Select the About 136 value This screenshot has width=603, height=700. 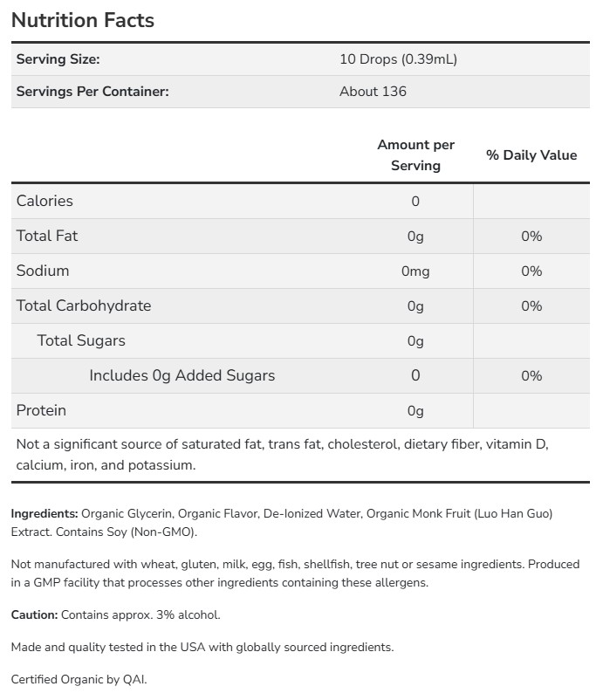(373, 91)
